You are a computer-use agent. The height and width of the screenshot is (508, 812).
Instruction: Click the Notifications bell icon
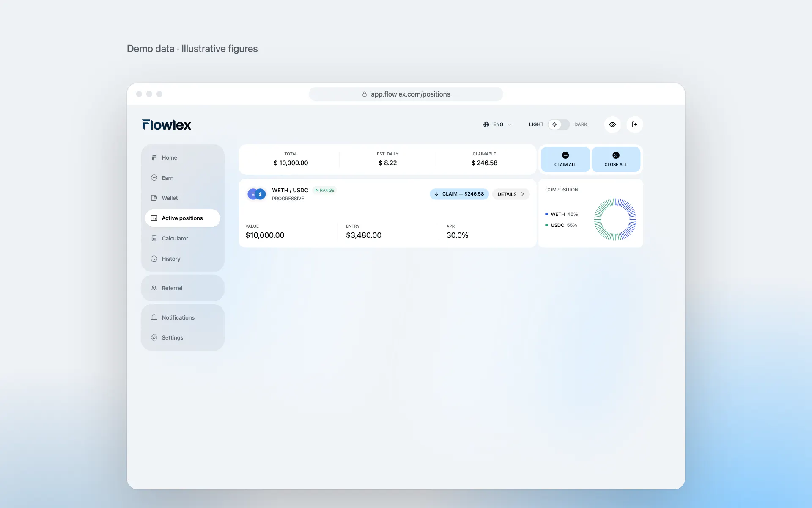[x=154, y=317]
